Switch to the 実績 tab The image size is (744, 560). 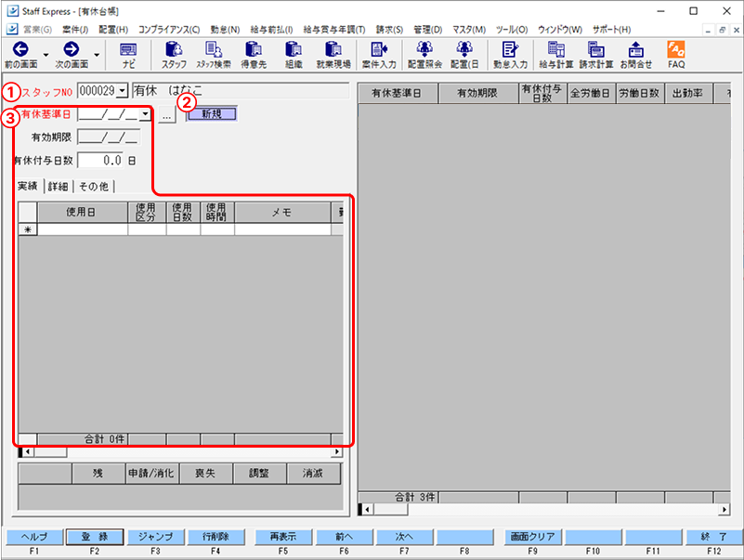28,186
